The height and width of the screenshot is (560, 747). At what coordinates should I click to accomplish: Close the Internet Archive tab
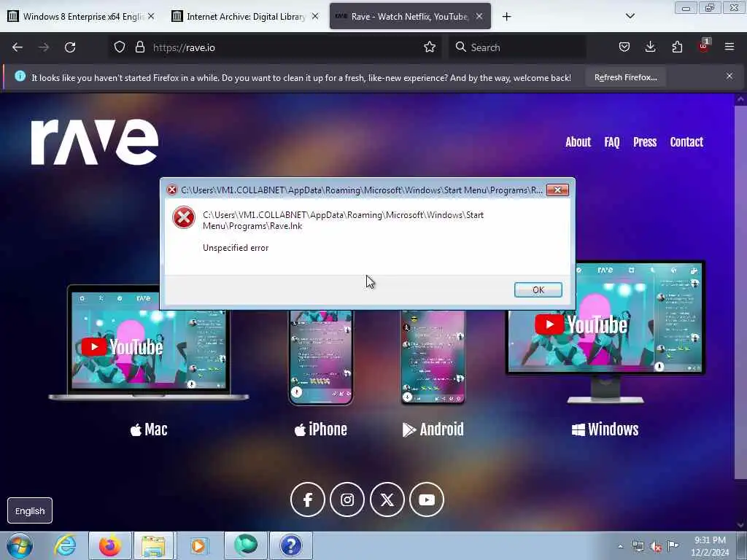tap(315, 16)
